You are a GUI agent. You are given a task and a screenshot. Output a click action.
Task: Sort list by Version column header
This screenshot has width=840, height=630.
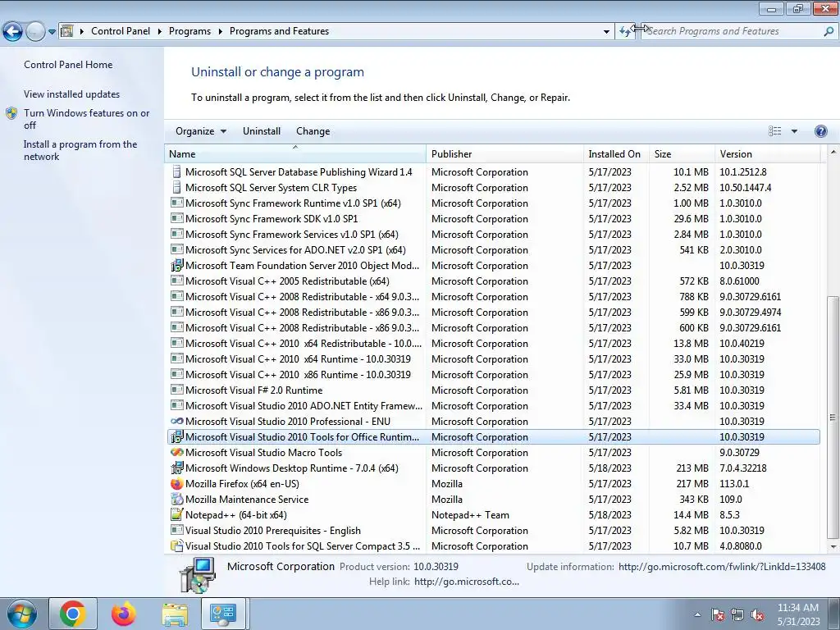[x=768, y=153]
